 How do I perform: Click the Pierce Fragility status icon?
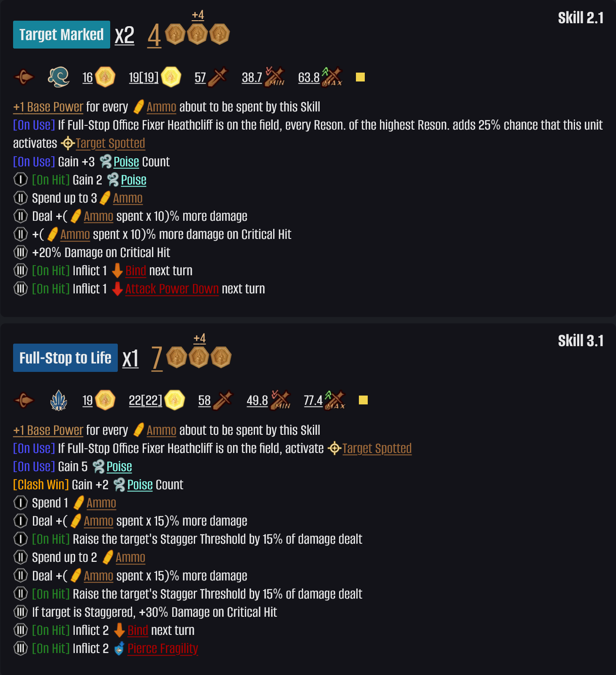pyautogui.click(x=119, y=648)
